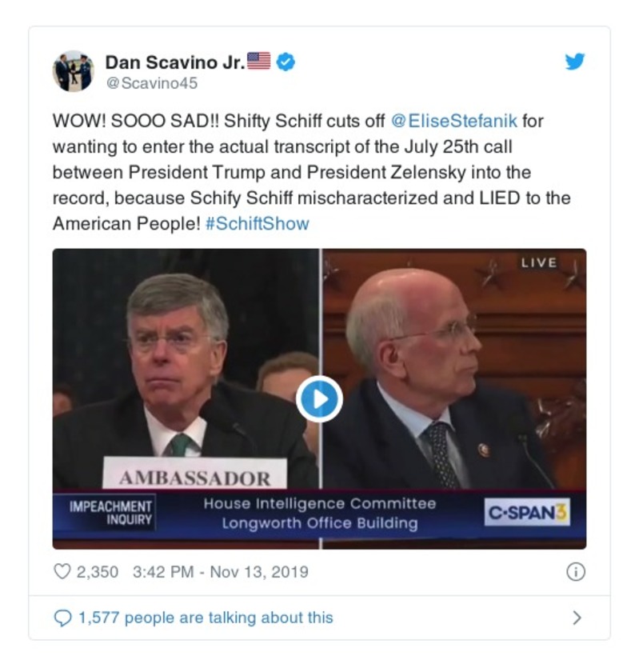Click the 2,350 likes count
This screenshot has height=672, width=639.
coord(98,572)
